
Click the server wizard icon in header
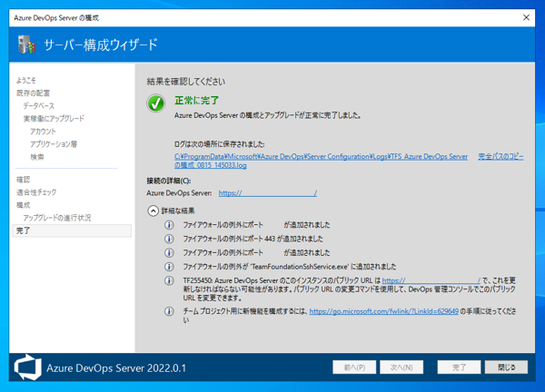click(x=26, y=44)
